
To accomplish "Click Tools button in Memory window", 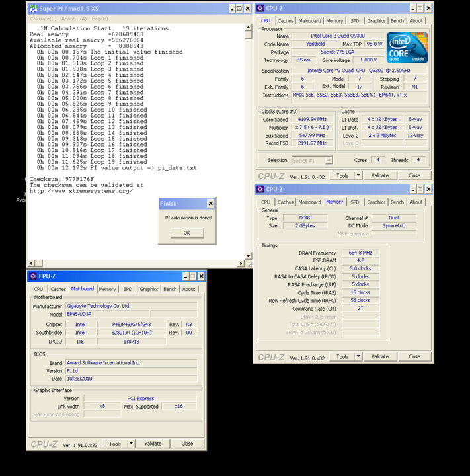I will (x=342, y=357).
